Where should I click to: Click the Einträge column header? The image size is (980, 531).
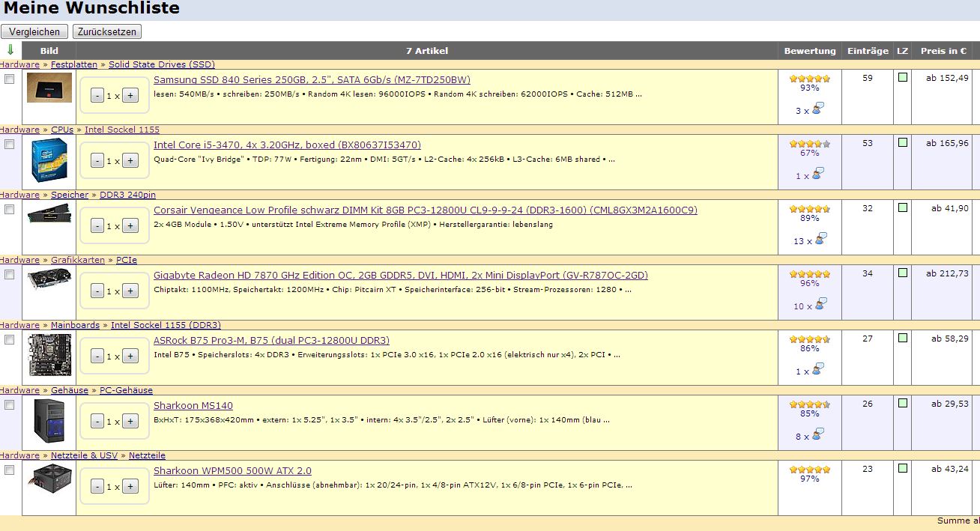pos(868,51)
